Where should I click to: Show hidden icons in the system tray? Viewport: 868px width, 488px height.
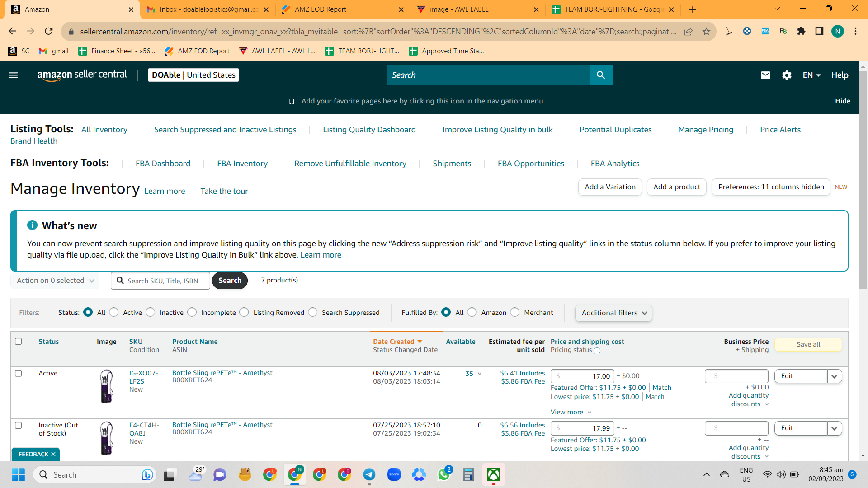706,475
